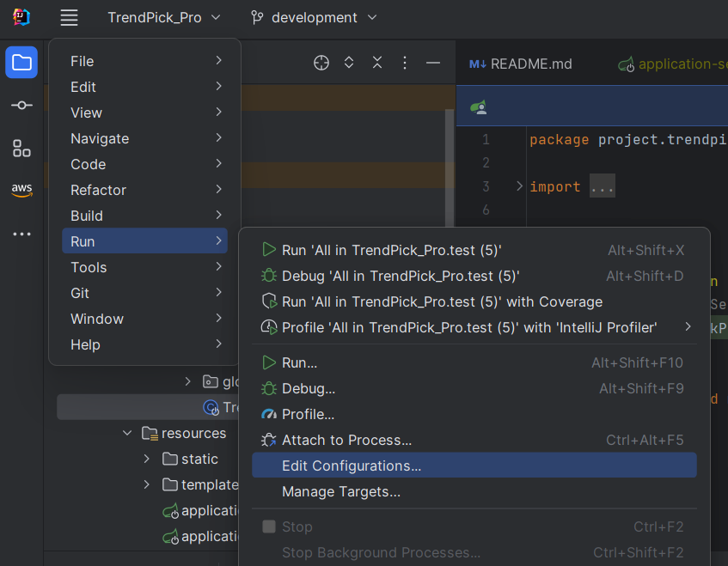Open the View menu
The image size is (728, 566).
coord(144,113)
